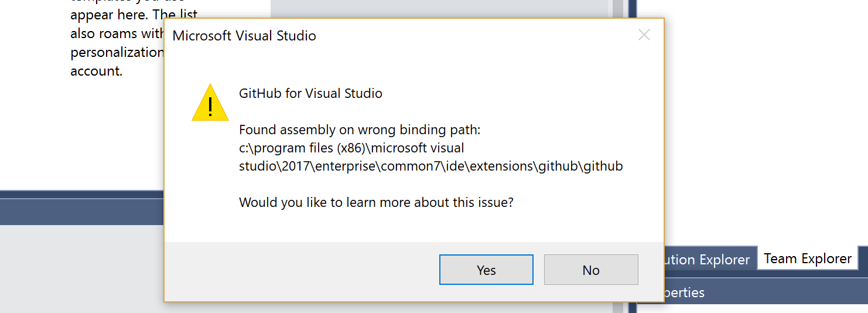Screen dimensions: 868x313
Task: Switch to the Solution Explorer tab
Action: click(708, 259)
